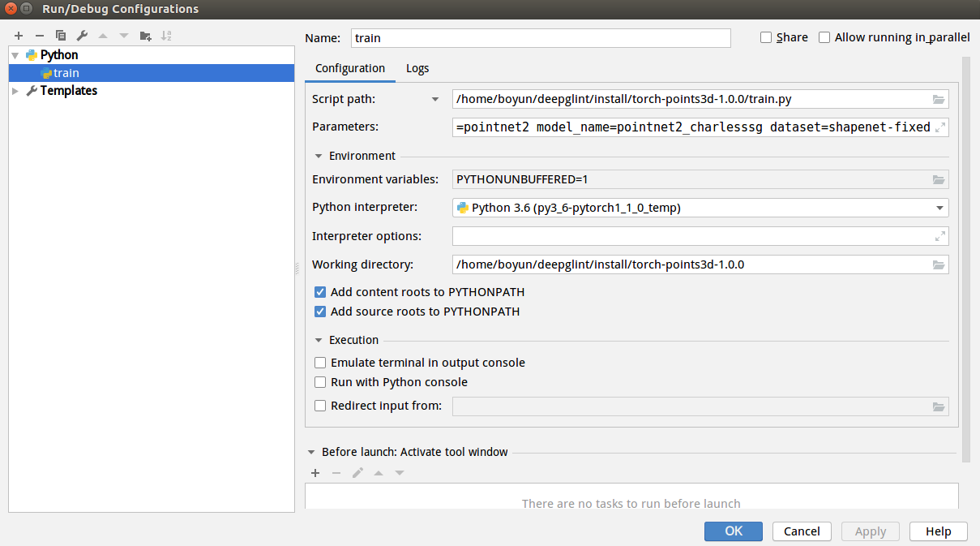980x546 pixels.
Task: Enable Emulate terminal in output console
Action: tap(320, 362)
